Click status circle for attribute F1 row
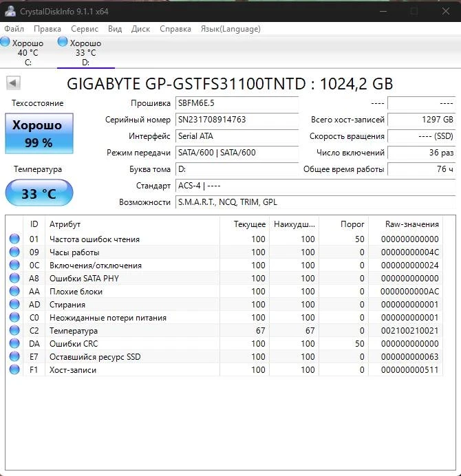Image resolution: width=461 pixels, height=476 pixels. [x=14, y=369]
